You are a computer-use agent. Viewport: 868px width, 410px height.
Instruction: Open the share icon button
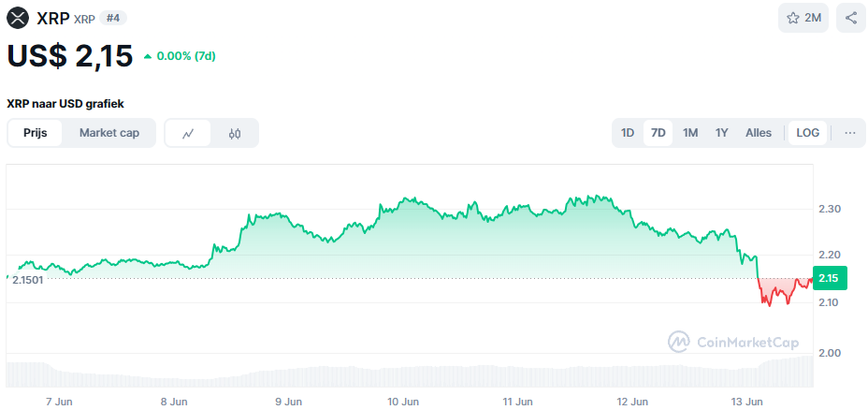pyautogui.click(x=851, y=18)
